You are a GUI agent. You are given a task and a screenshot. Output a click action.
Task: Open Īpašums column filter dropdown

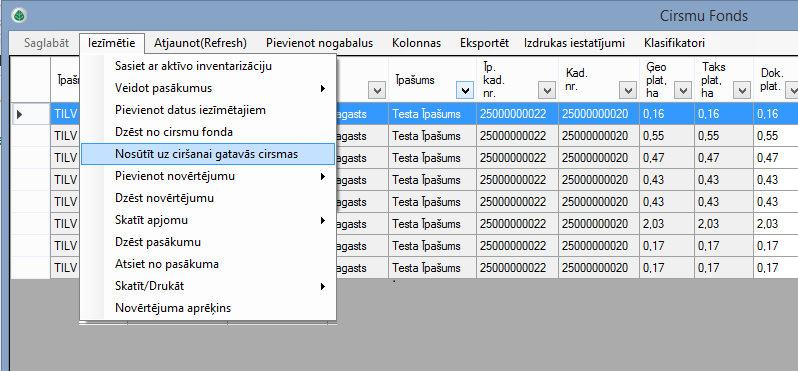(x=464, y=91)
